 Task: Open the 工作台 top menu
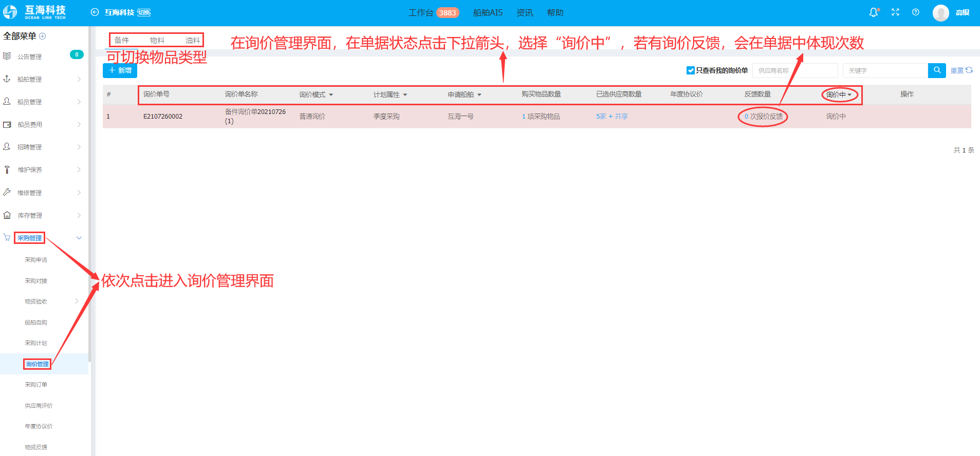421,13
